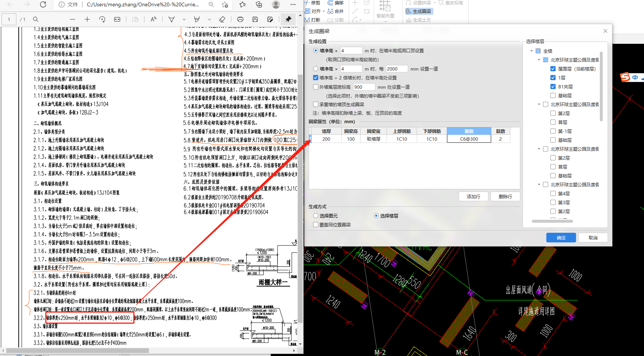Open the PDF Highlight color dropdown

coord(209,19)
